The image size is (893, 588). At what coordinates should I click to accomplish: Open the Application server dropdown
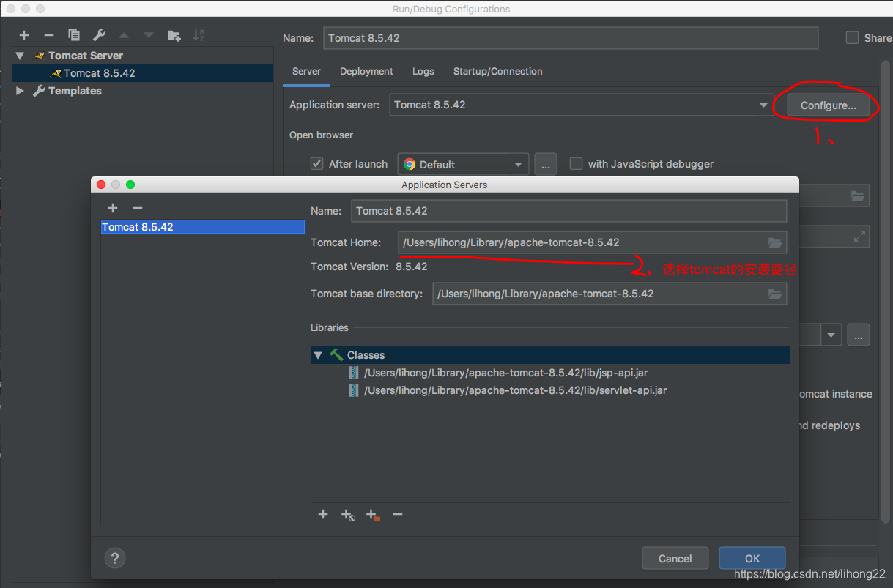(763, 105)
